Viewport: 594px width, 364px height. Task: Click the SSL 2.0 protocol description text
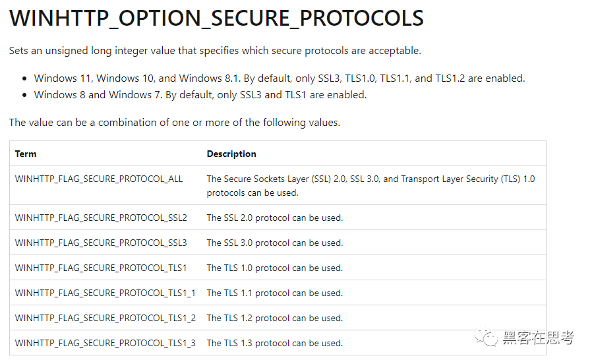point(275,218)
